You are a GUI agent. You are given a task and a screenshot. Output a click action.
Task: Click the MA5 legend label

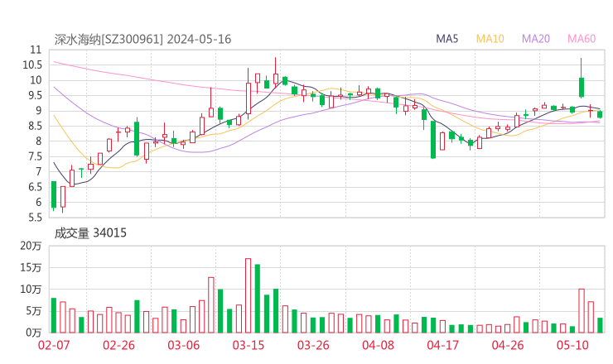(446, 39)
